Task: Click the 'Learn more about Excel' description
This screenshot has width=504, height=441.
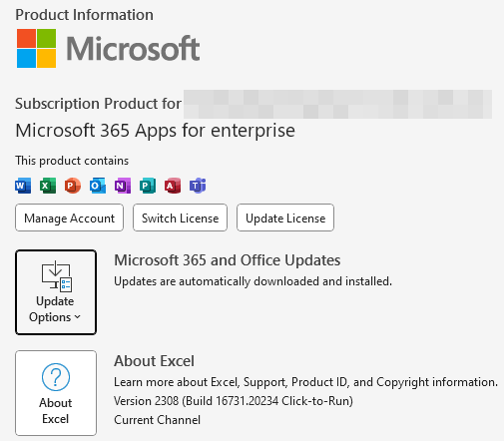Action: click(x=305, y=382)
